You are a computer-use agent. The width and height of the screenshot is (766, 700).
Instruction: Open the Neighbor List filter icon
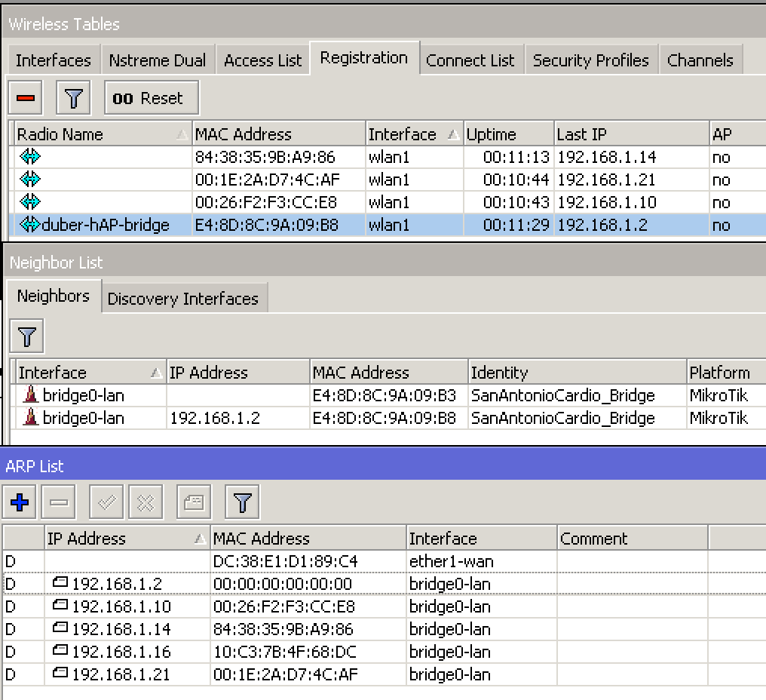[27, 336]
